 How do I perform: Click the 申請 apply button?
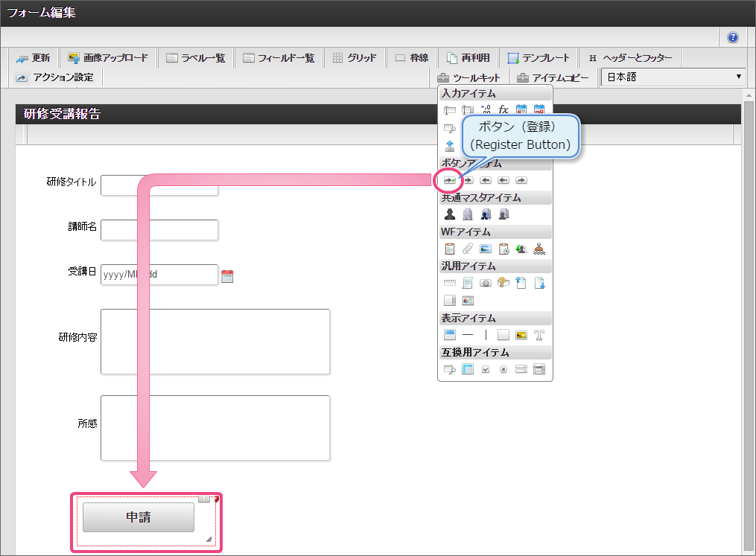(x=139, y=517)
